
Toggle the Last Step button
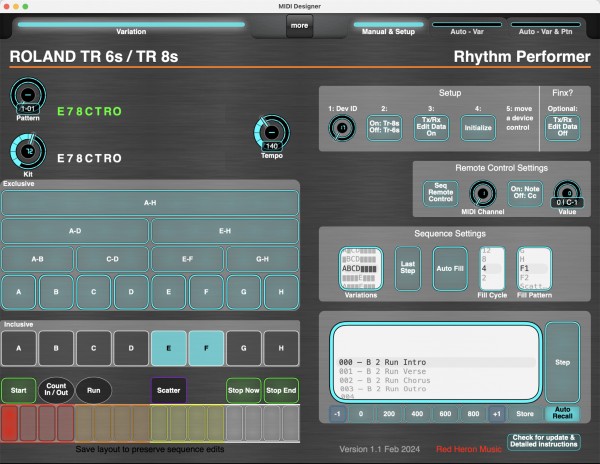408,269
